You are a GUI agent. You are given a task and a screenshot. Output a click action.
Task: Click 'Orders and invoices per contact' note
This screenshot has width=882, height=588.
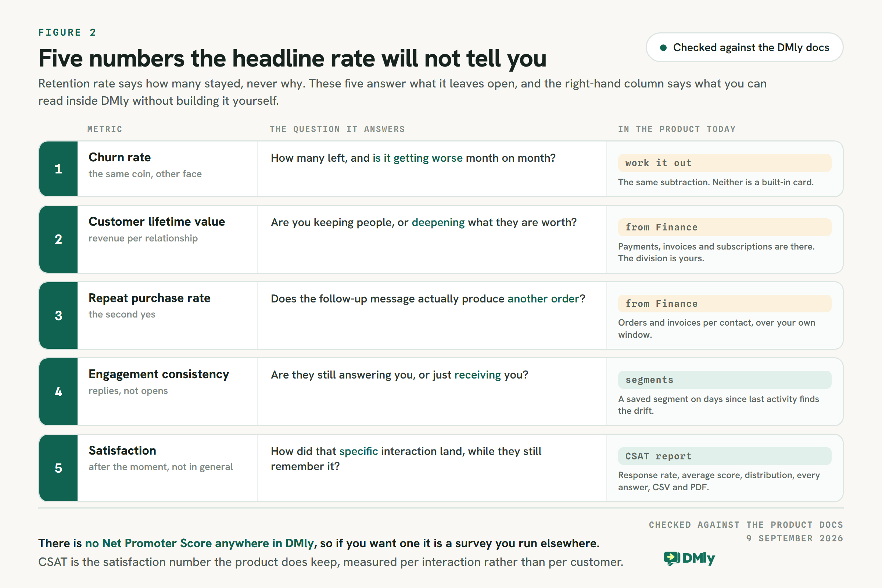(x=717, y=329)
